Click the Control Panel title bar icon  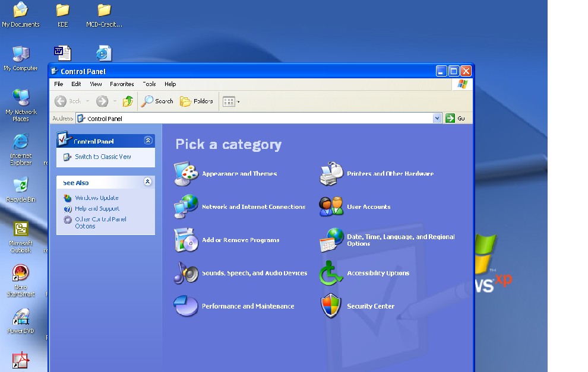(55, 71)
